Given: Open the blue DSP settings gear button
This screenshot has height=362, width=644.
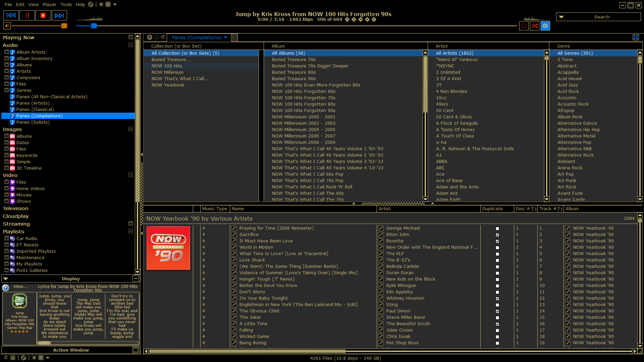Looking at the screenshot, I should [545, 26].
